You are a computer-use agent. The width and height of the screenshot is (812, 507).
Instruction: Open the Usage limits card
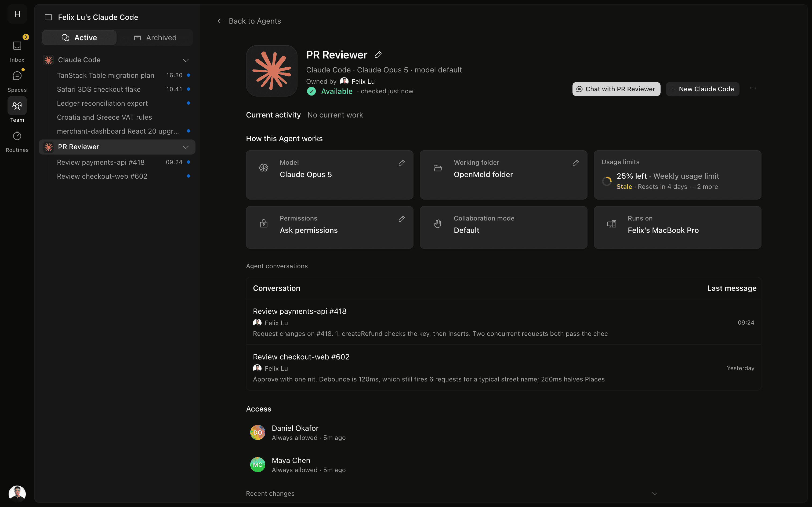pos(677,175)
